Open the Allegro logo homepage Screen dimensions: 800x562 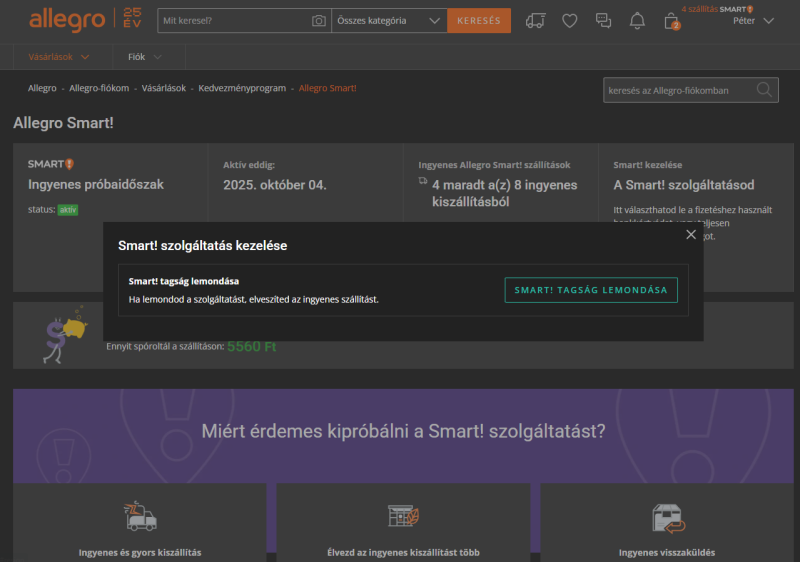67,20
